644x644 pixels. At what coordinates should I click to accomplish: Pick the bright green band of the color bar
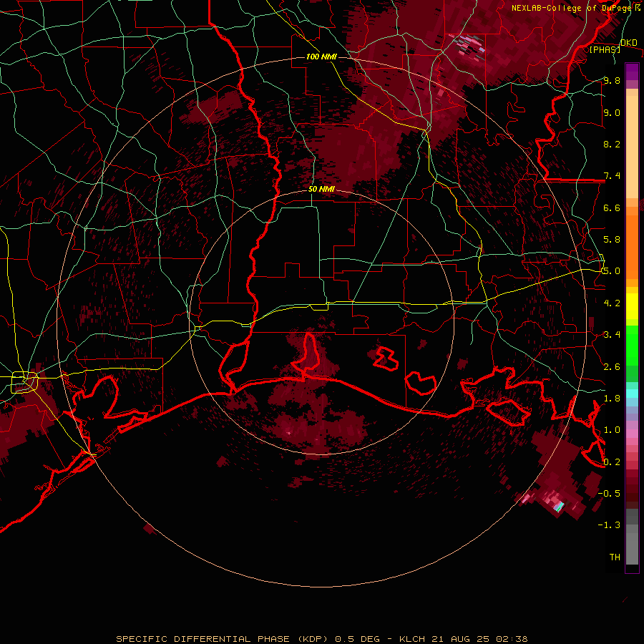point(632,346)
